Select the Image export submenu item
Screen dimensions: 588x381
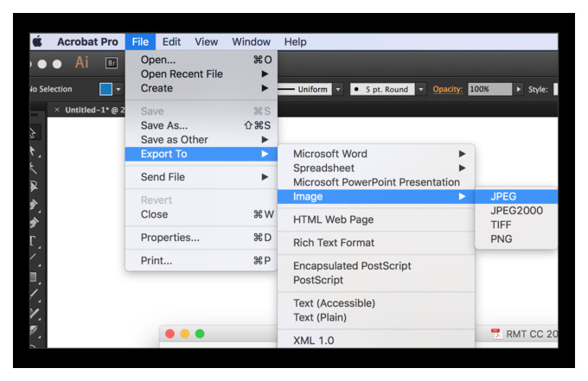pos(376,197)
